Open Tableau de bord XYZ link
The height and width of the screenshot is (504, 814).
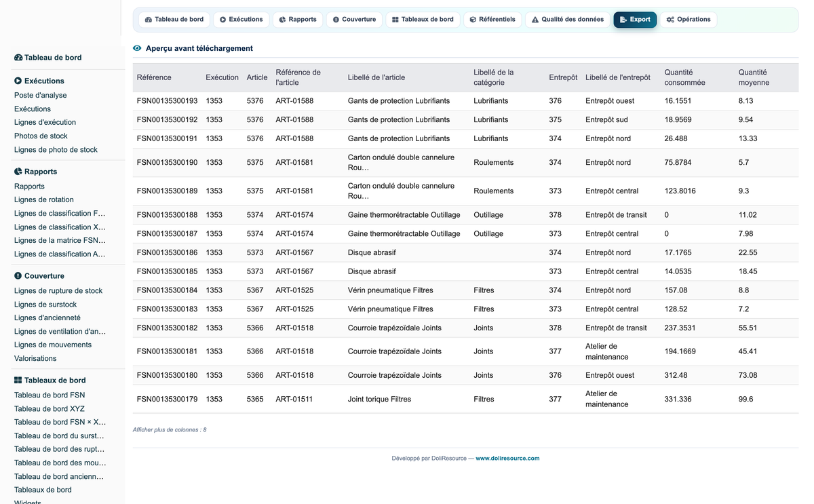(x=50, y=409)
